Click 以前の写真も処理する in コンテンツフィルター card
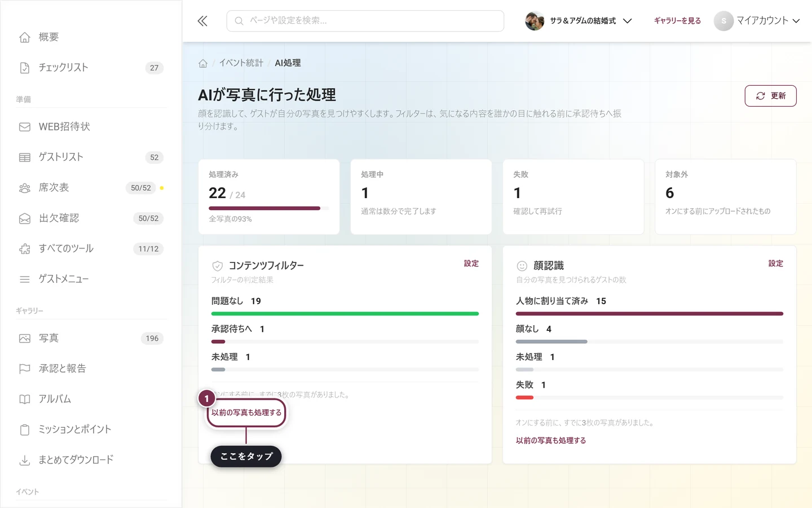 point(246,413)
